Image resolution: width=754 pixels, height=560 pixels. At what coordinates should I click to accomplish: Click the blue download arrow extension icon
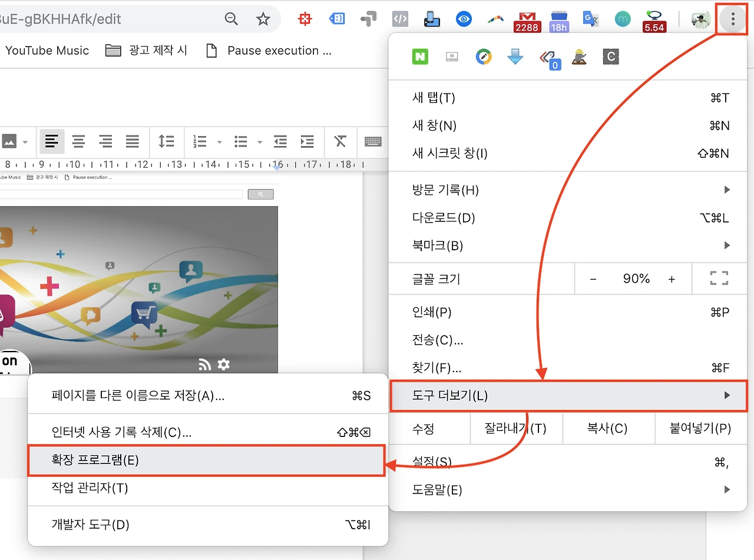click(x=515, y=57)
